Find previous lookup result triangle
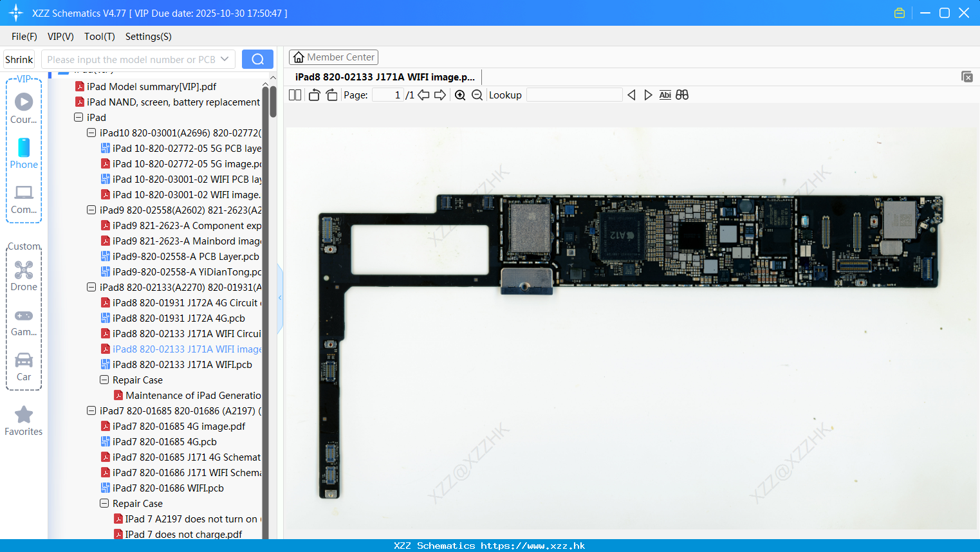This screenshot has height=552, width=980. [631, 95]
